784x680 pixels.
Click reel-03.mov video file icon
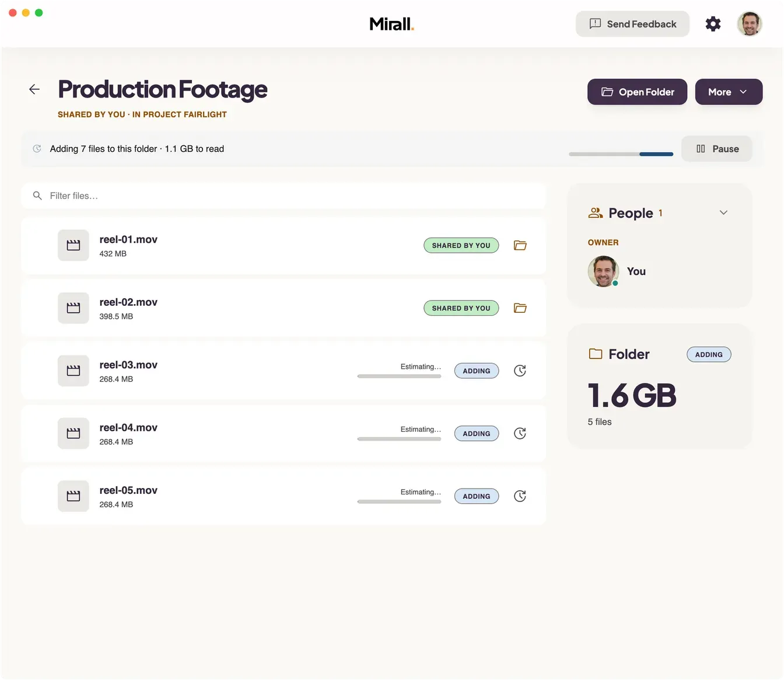pyautogui.click(x=73, y=371)
